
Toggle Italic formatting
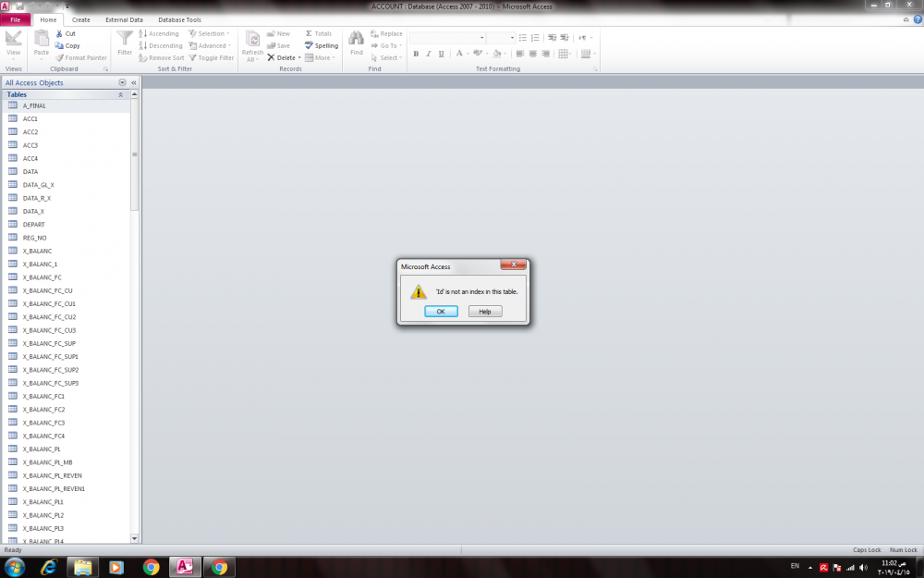(x=429, y=54)
